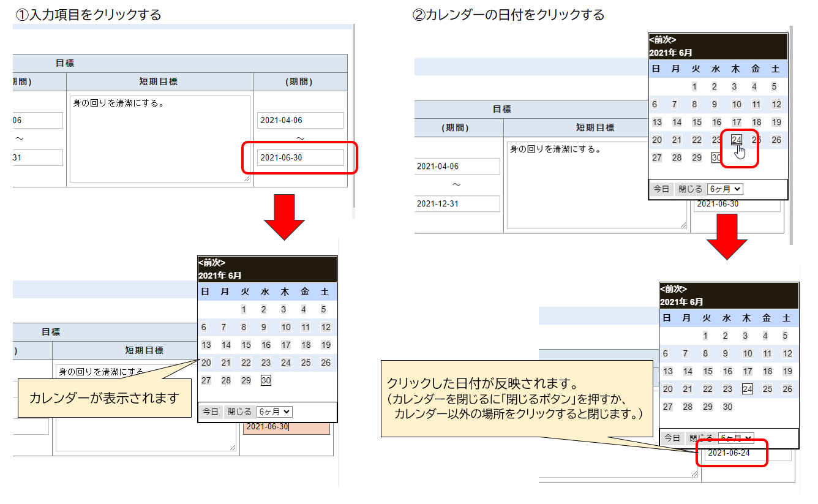Click the orange-highlighted 2021-06-30 field
Image resolution: width=818 pixels, height=504 pixels.
tap(286, 427)
